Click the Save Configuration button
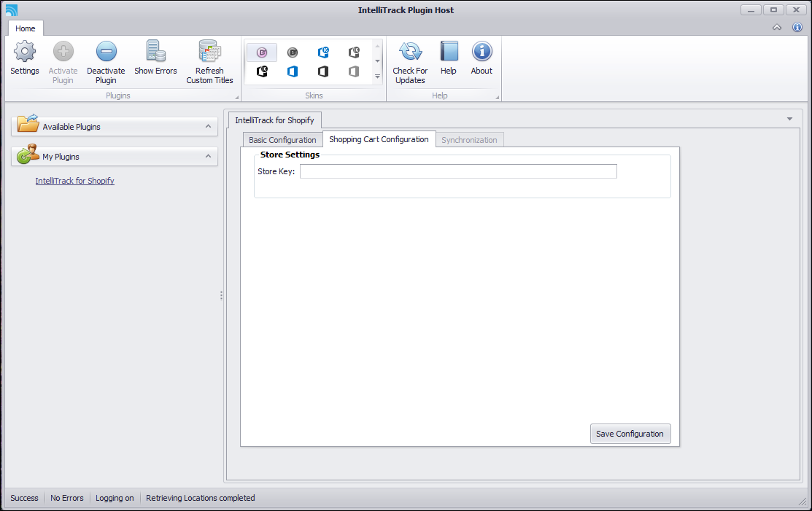The height and width of the screenshot is (511, 812). [x=630, y=434]
